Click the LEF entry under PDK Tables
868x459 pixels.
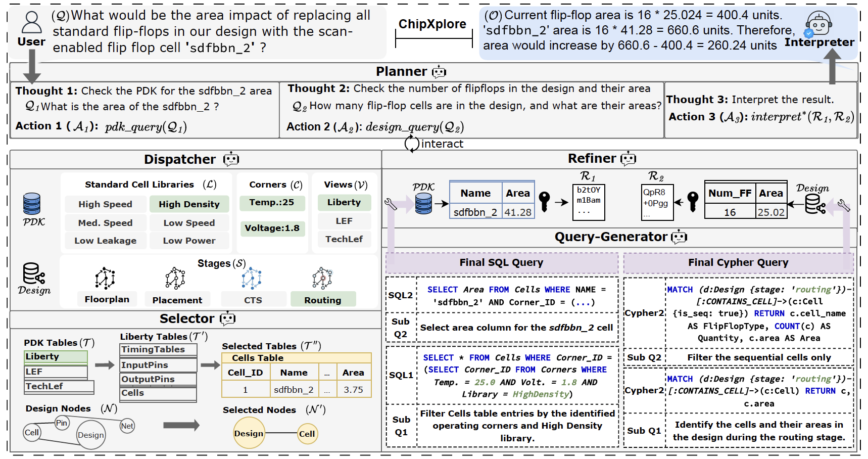point(56,372)
